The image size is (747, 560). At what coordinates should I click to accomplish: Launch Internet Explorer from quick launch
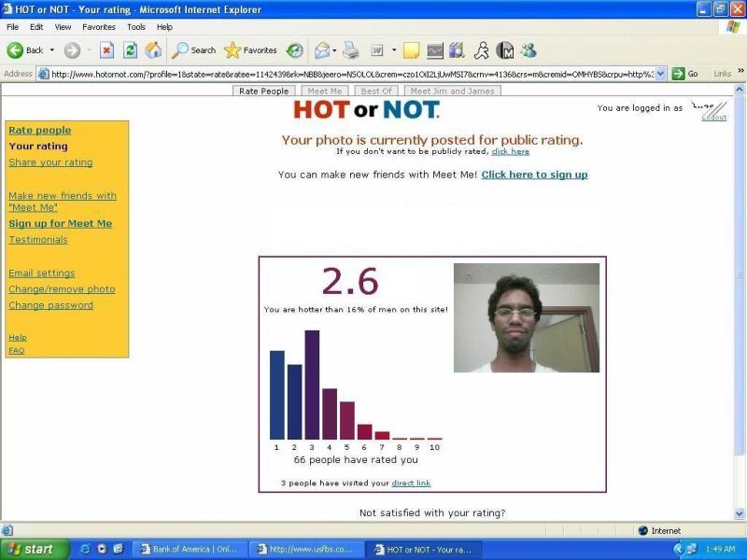[x=86, y=550]
